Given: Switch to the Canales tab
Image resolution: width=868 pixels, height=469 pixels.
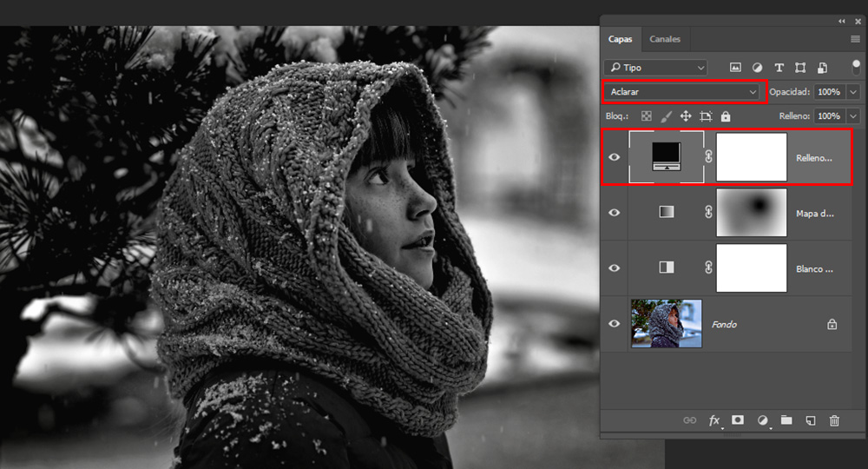Looking at the screenshot, I should [x=665, y=39].
